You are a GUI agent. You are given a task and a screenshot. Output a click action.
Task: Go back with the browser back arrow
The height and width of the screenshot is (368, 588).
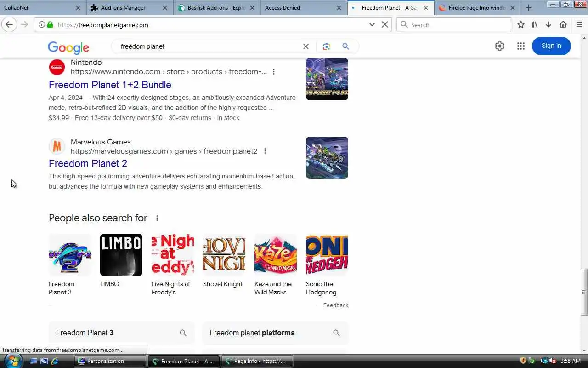[x=9, y=24]
